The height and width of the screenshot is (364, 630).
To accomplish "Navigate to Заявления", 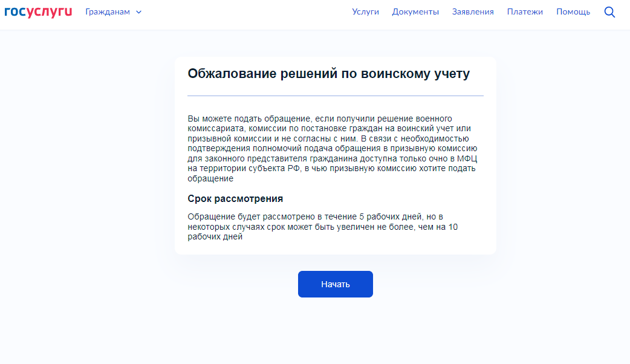I will point(473,12).
